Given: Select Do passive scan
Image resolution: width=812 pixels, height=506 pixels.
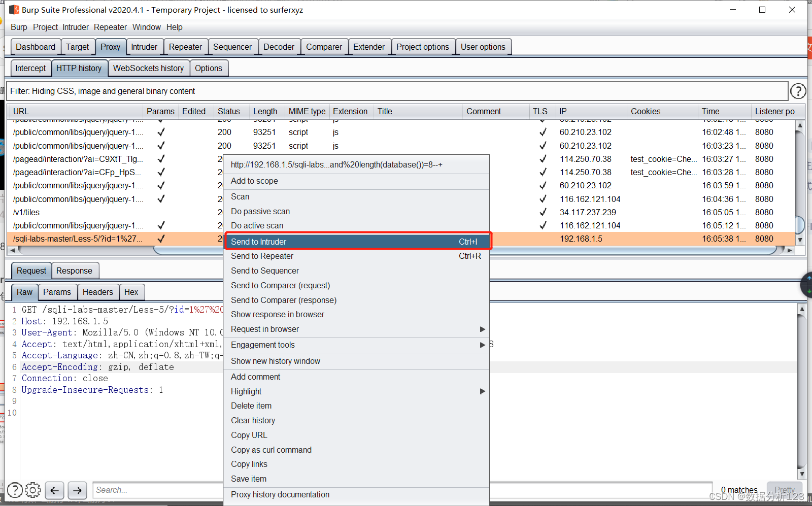Looking at the screenshot, I should (x=356, y=212).
